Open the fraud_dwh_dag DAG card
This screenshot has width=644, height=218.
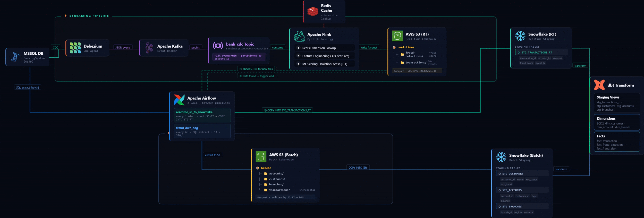pos(202,131)
